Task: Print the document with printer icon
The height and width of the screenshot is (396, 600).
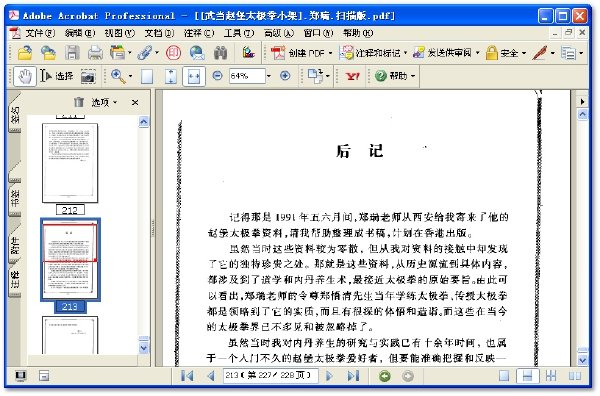Action: (95, 52)
